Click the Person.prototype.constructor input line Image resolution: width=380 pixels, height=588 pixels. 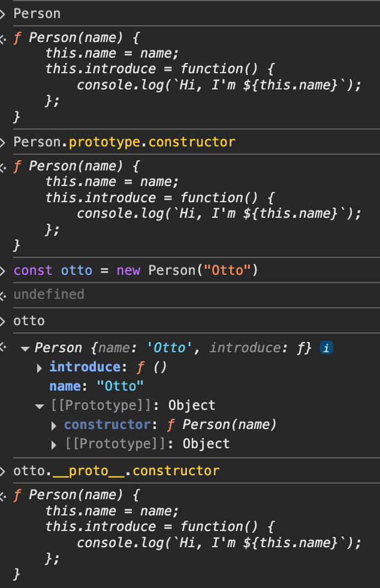[124, 142]
